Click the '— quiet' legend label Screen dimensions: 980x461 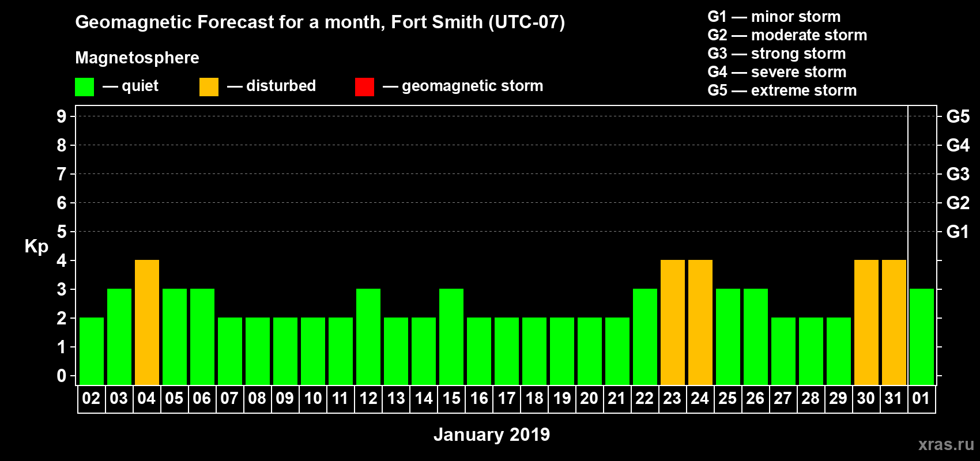pyautogui.click(x=130, y=86)
